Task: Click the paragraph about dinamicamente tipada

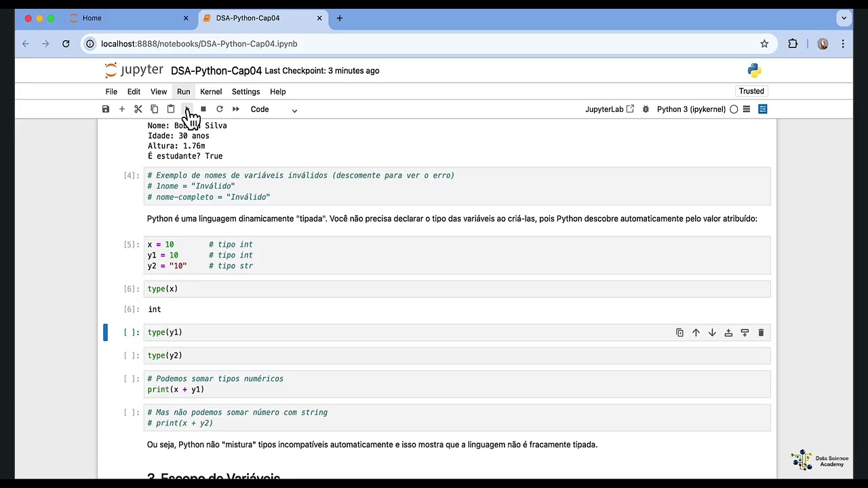Action: click(452, 219)
